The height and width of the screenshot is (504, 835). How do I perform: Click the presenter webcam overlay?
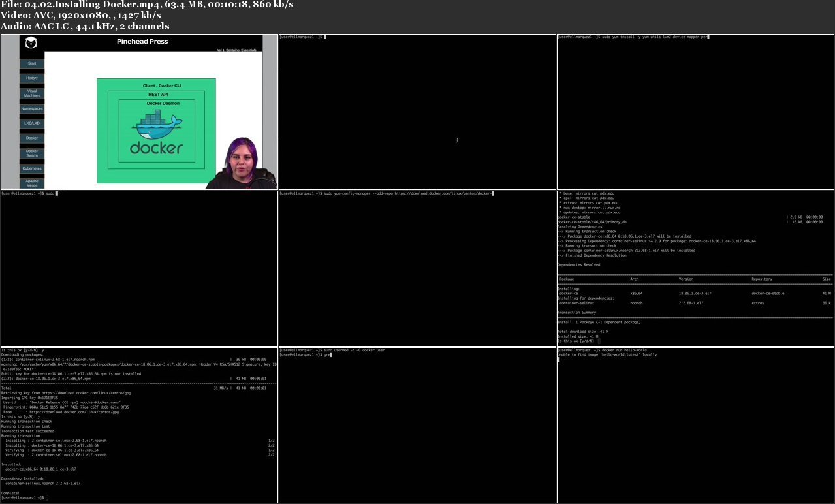coord(241,163)
